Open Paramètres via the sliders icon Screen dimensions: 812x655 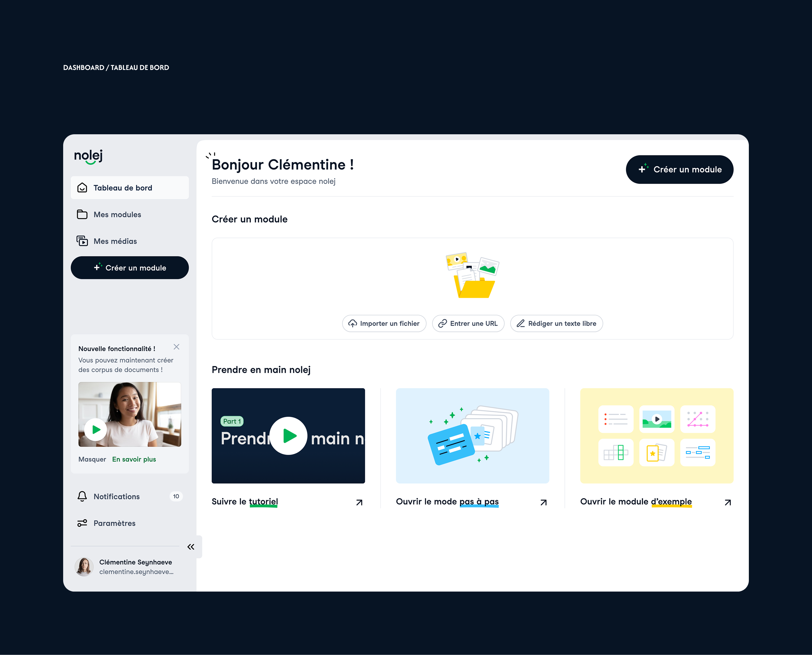point(82,523)
